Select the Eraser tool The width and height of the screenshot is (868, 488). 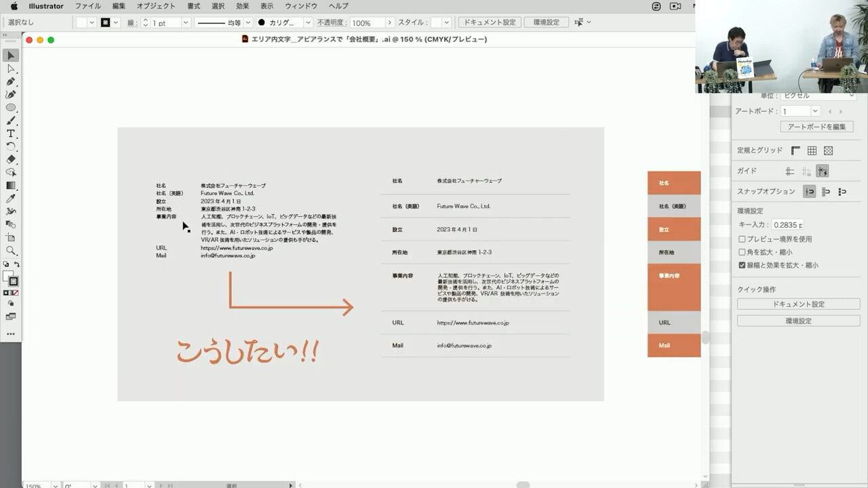(11, 159)
